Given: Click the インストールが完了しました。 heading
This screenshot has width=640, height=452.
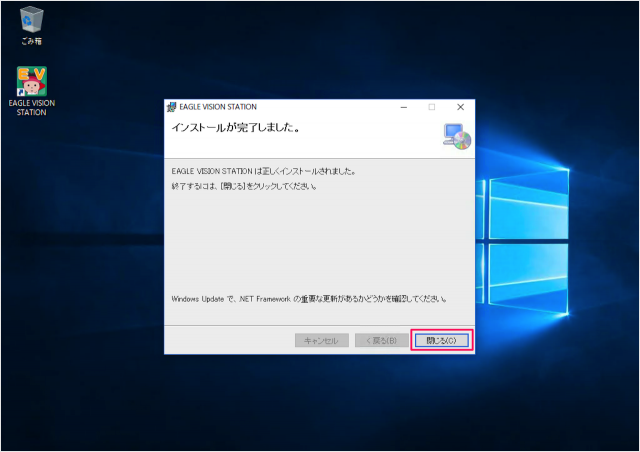Looking at the screenshot, I should pos(236,128).
